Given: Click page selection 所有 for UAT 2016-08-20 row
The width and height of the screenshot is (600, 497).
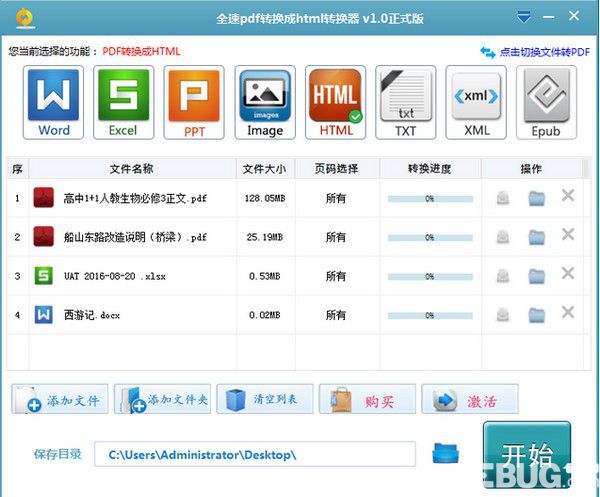Looking at the screenshot, I should pos(336,276).
